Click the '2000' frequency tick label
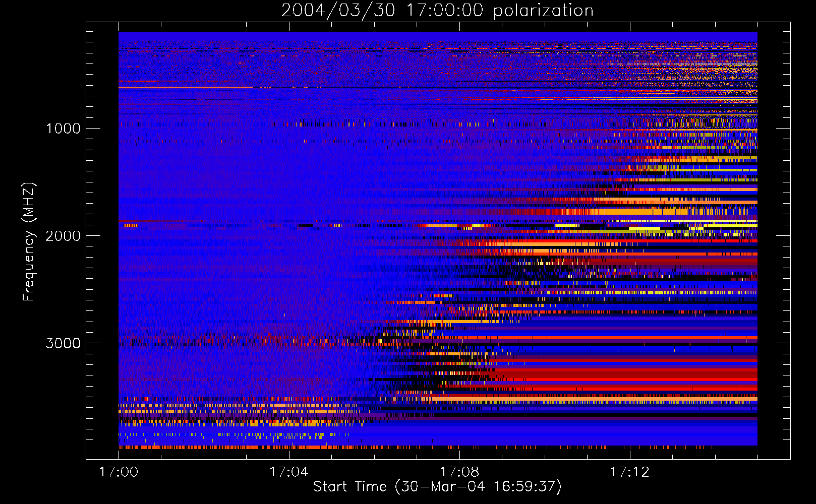This screenshot has height=504, width=816. click(63, 236)
